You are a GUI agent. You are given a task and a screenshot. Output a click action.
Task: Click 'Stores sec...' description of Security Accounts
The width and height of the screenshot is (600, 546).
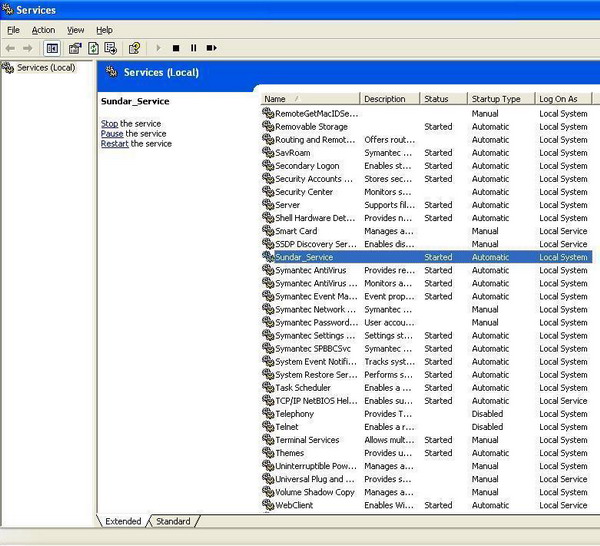[388, 179]
